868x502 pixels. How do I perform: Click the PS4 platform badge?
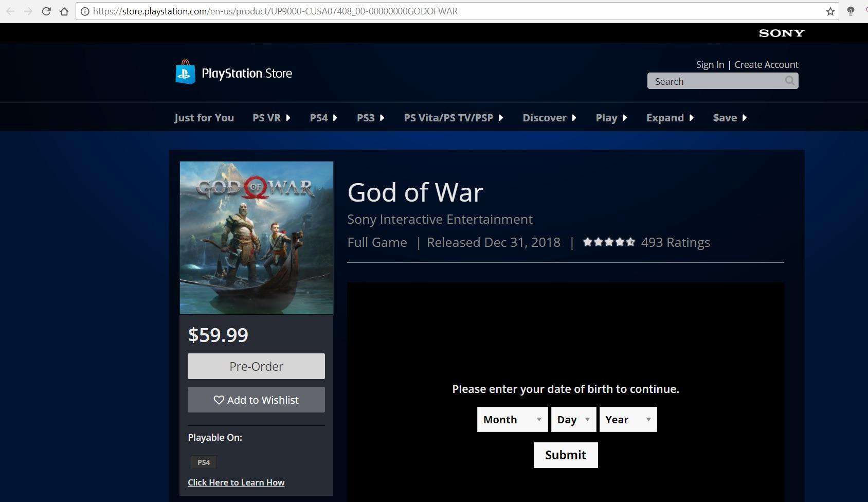(x=204, y=462)
